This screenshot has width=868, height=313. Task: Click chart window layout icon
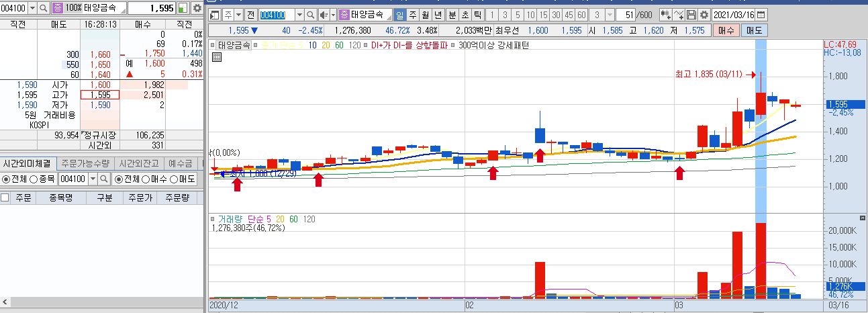[x=213, y=14]
